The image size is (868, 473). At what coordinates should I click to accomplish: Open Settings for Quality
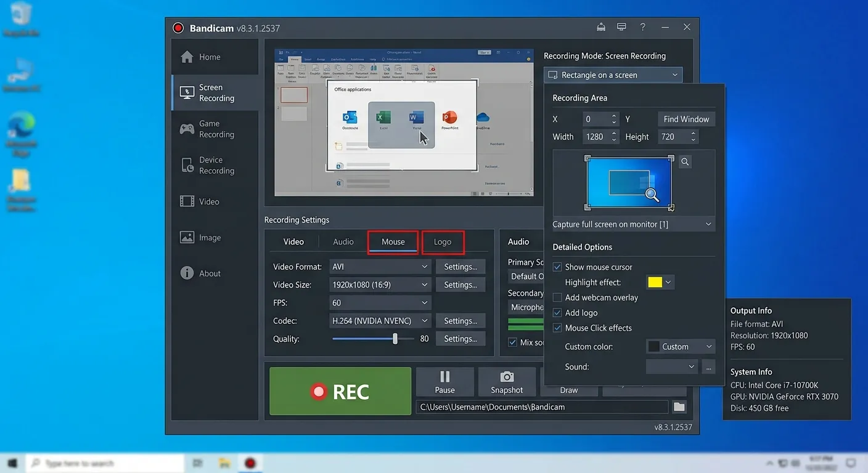click(x=461, y=339)
